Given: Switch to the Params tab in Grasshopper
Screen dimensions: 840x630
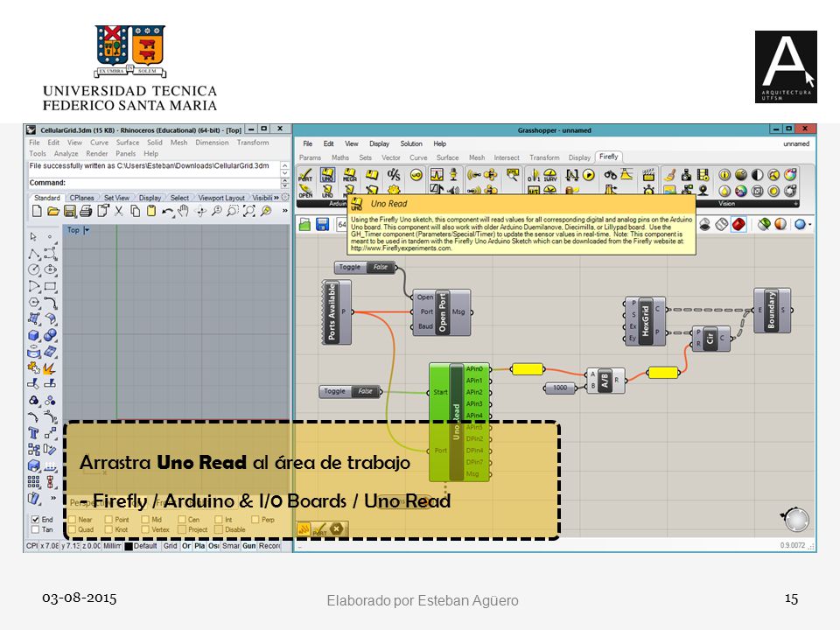Looking at the screenshot, I should point(310,157).
